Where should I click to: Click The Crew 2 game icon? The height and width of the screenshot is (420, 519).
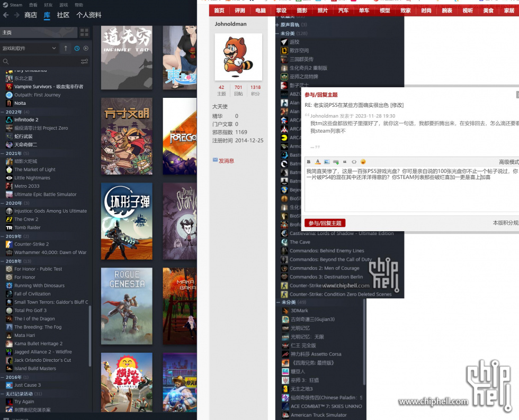pos(10,220)
